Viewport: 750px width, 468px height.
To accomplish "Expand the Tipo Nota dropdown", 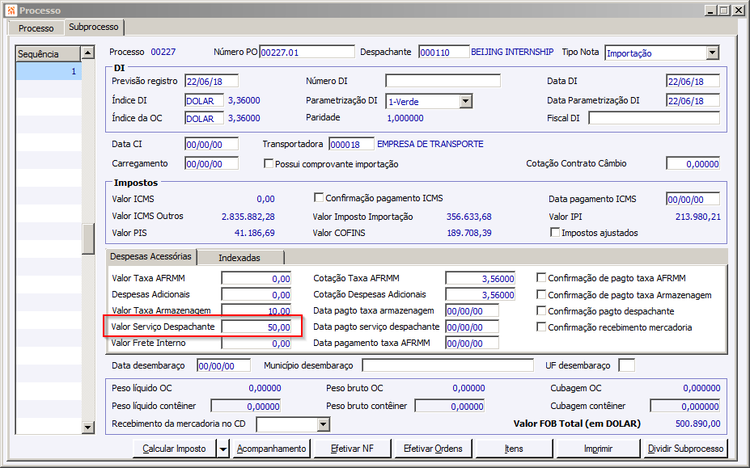I will tap(712, 52).
